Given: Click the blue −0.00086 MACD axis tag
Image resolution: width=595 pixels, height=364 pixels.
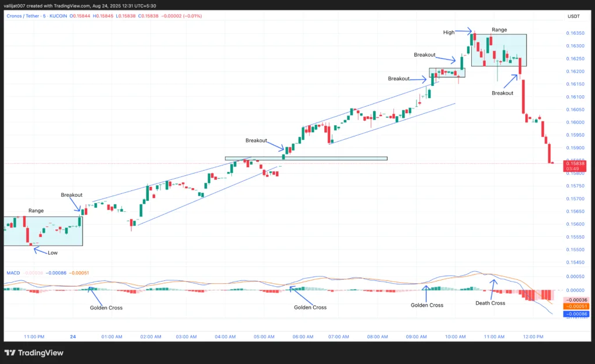Looking at the screenshot, I should coord(576,314).
